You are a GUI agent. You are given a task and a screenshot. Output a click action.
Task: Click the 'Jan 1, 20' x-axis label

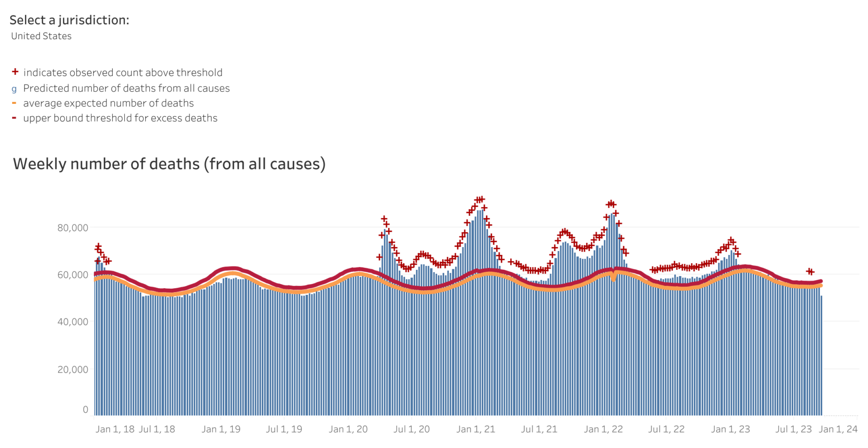[348, 429]
